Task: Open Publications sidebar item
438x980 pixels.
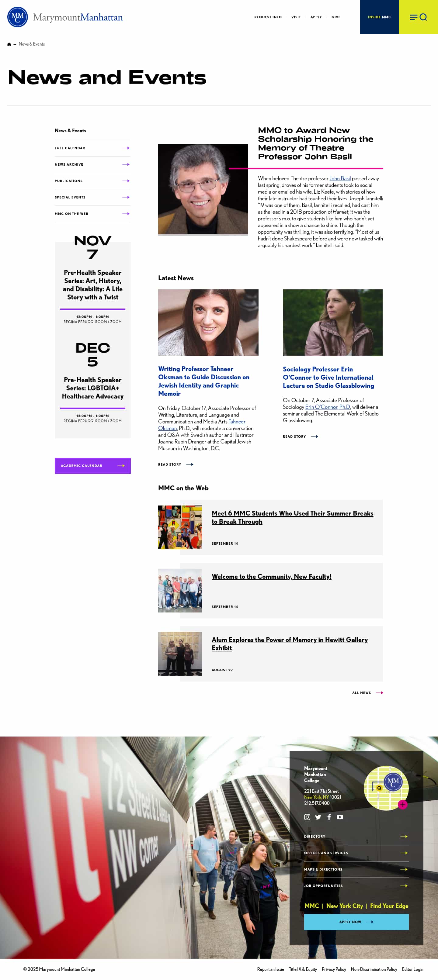Action: [x=92, y=181]
